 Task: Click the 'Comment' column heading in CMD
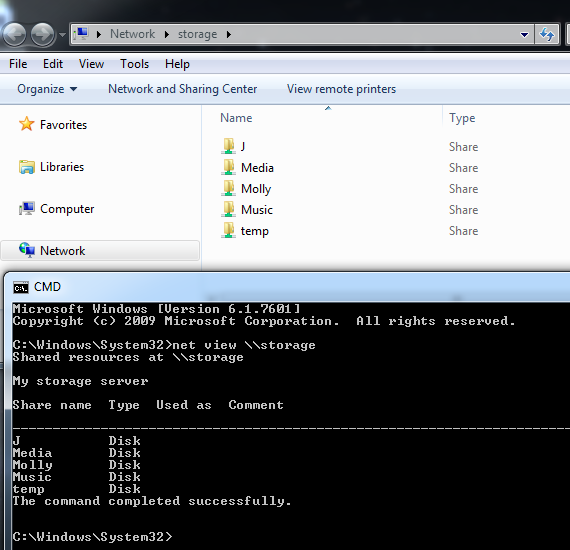click(x=256, y=405)
